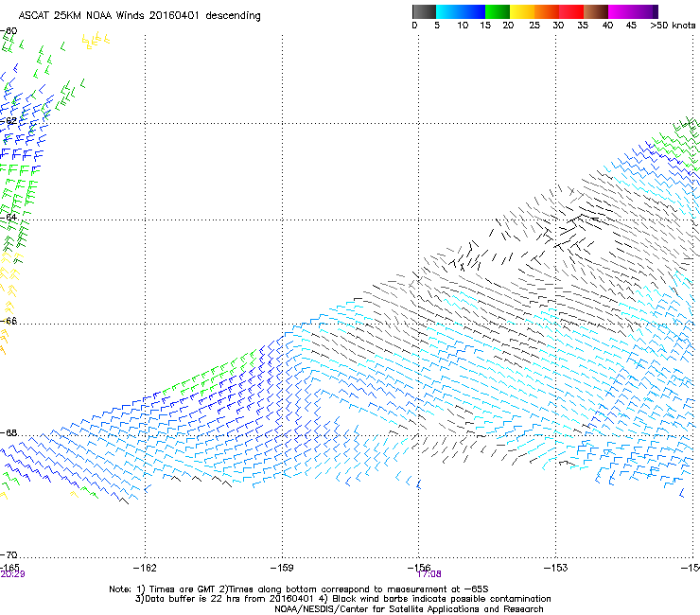Click the -156 longitude label
Image resolution: width=700 pixels, height=615 pixels.
tap(419, 567)
